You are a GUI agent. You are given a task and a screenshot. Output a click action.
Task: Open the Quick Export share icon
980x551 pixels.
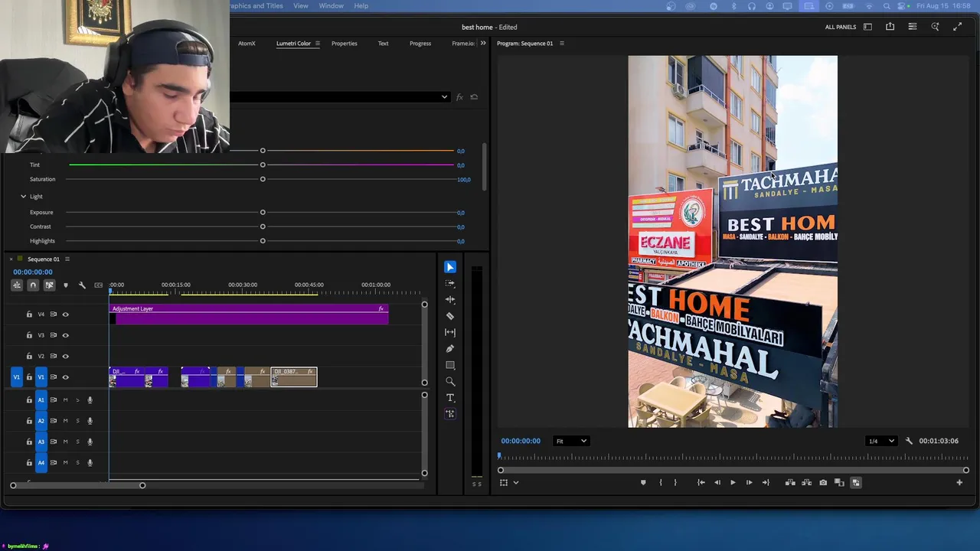pyautogui.click(x=890, y=27)
